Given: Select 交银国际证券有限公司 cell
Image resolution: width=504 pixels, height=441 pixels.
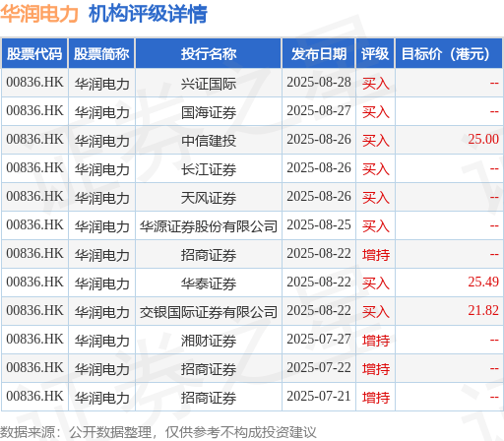Looking at the screenshot, I should (209, 312).
